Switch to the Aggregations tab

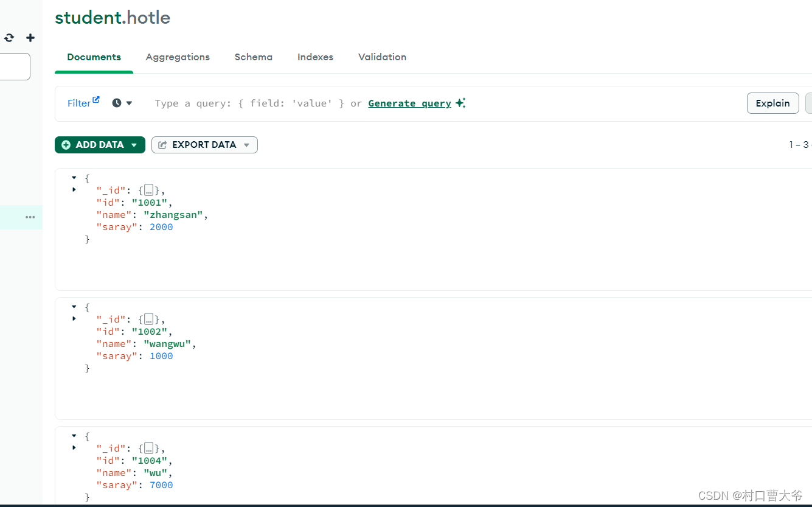(178, 57)
